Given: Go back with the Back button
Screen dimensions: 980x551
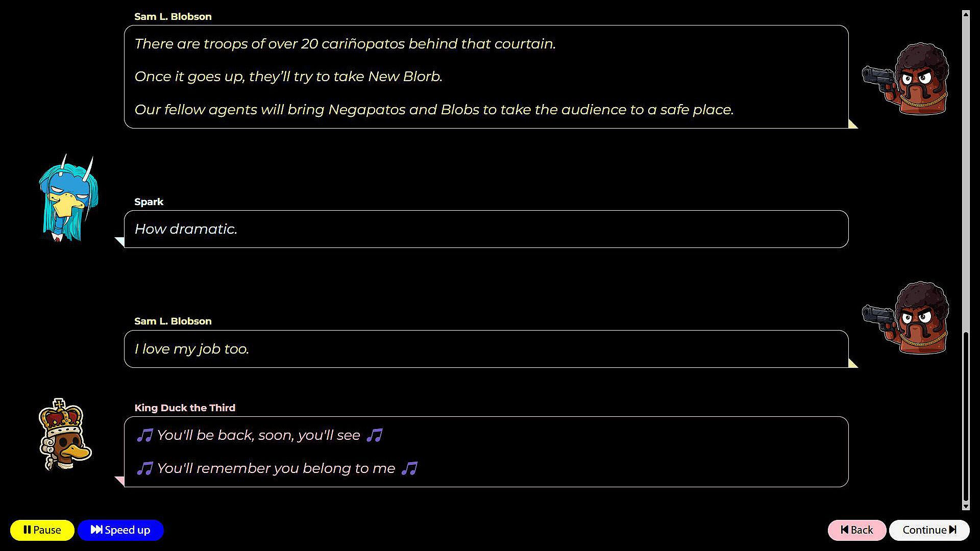Looking at the screenshot, I should point(856,530).
